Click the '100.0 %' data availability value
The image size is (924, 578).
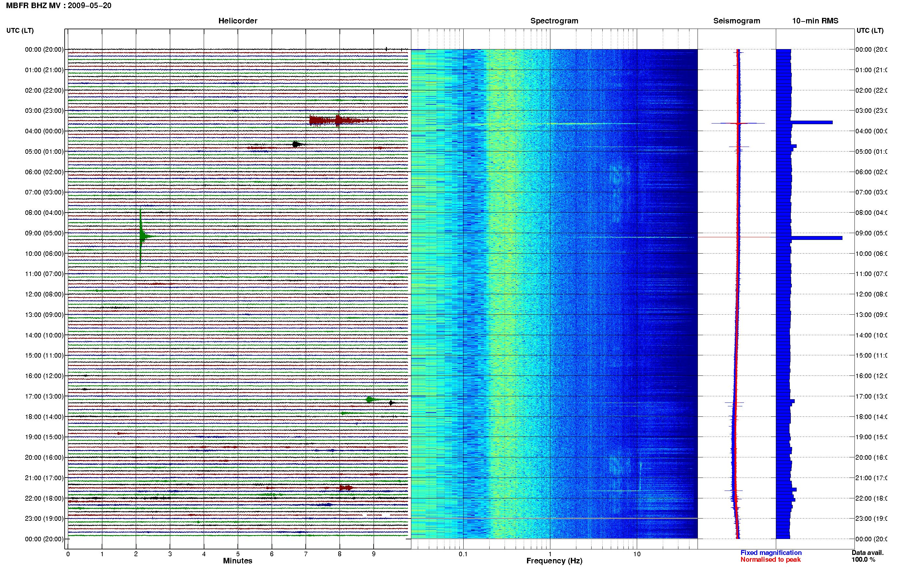pos(863,560)
